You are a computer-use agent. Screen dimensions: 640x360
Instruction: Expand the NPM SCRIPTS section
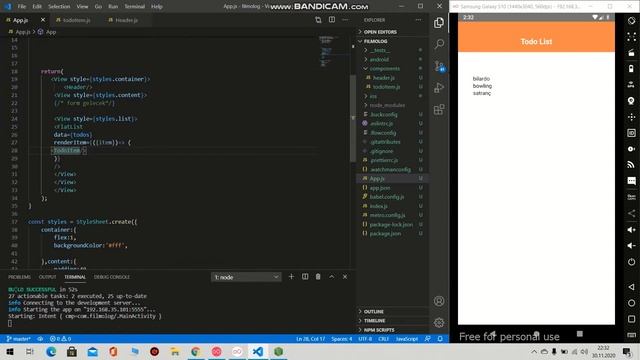[x=393, y=330]
